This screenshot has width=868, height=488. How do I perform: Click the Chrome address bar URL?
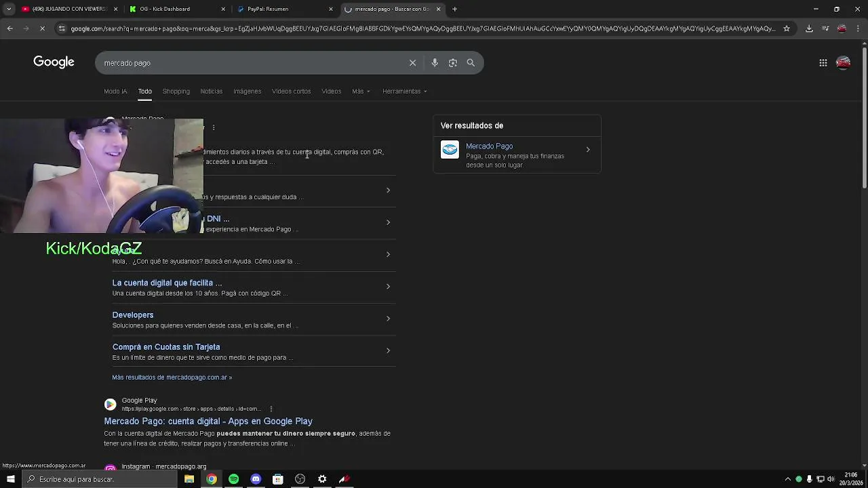pyautogui.click(x=423, y=28)
